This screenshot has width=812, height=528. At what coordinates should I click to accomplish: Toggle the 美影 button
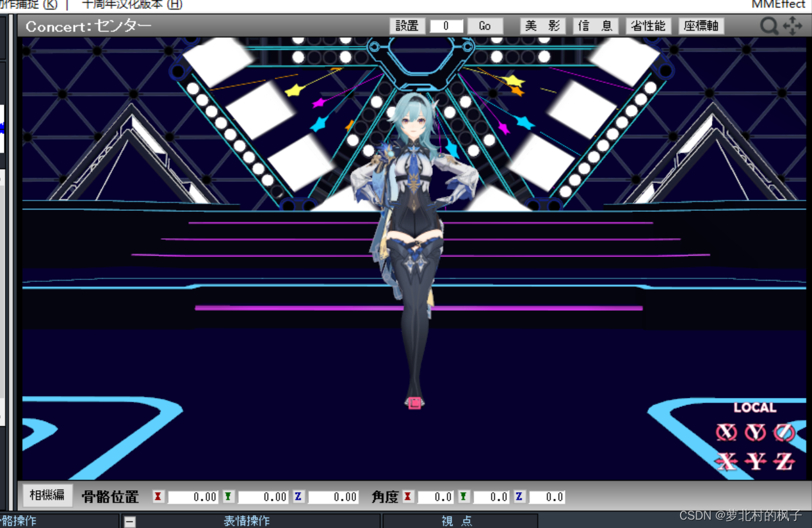(x=542, y=26)
